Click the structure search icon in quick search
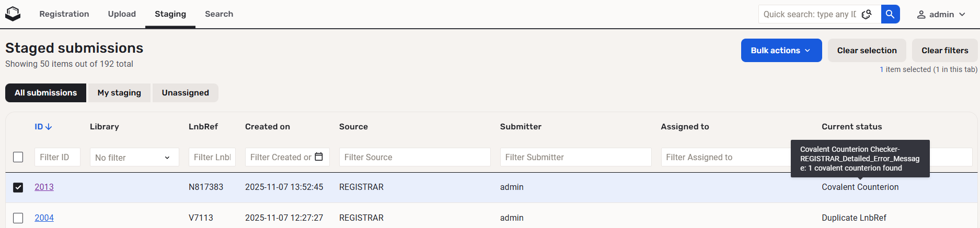Screen dimensions: 980x228 pos(867,14)
